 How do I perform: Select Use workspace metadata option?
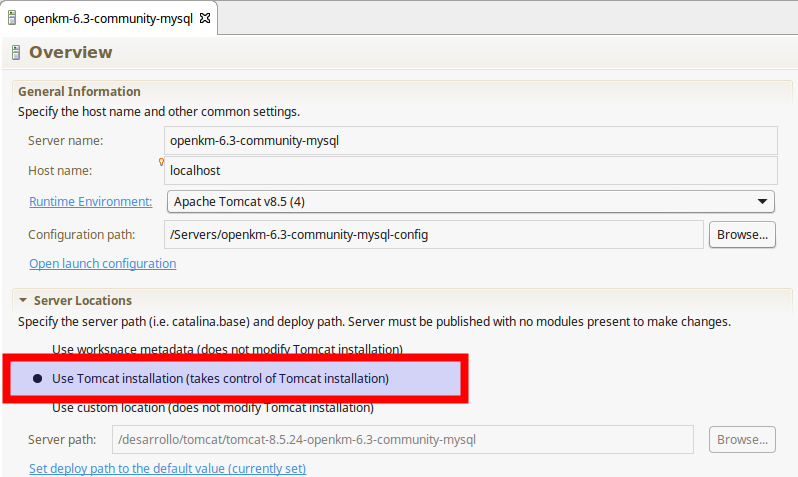(x=226, y=350)
